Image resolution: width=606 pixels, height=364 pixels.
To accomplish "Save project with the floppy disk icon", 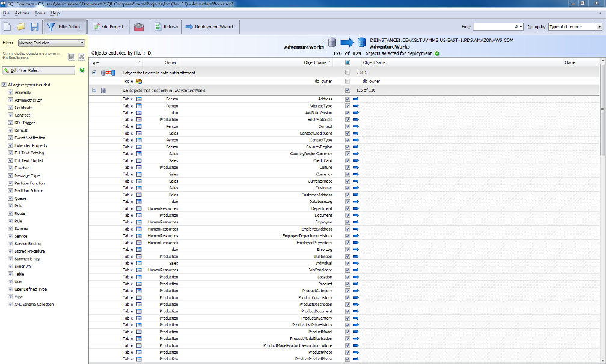I will pyautogui.click(x=34, y=26).
